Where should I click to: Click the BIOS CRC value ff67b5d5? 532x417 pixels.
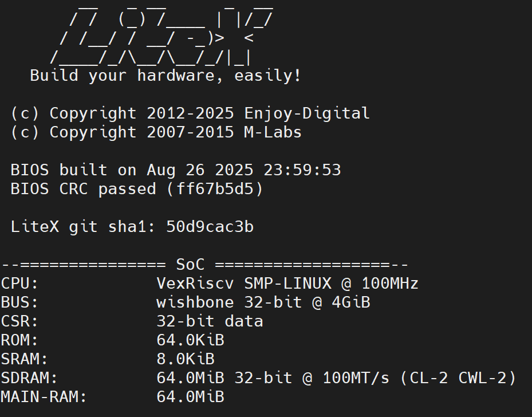(x=215, y=189)
